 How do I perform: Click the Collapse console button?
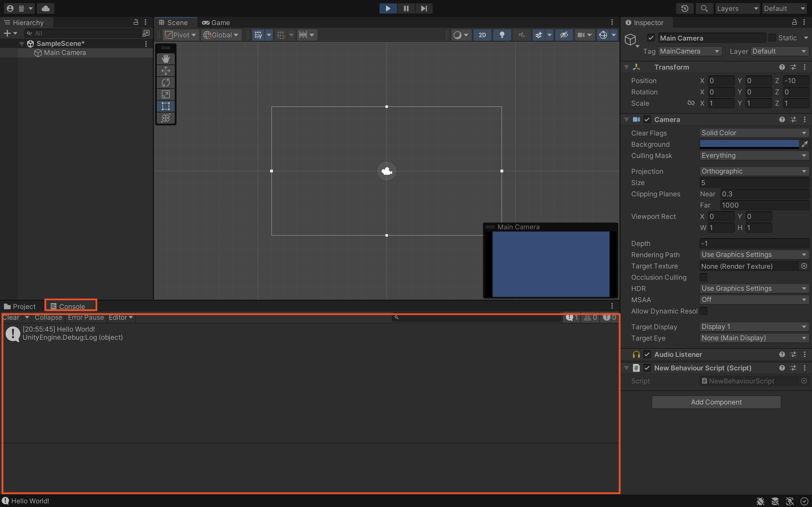point(48,317)
